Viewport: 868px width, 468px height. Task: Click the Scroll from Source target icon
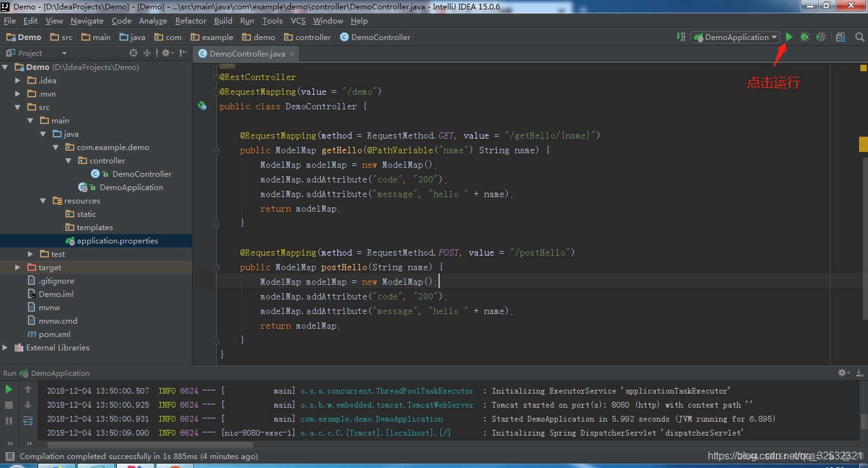click(133, 53)
